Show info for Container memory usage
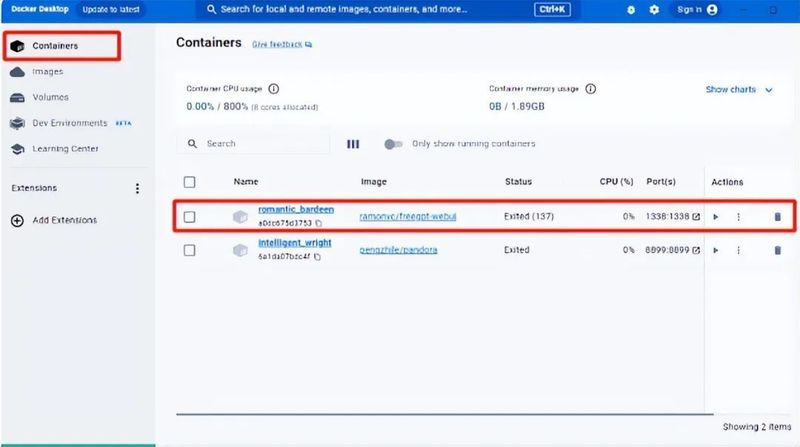 [x=590, y=89]
